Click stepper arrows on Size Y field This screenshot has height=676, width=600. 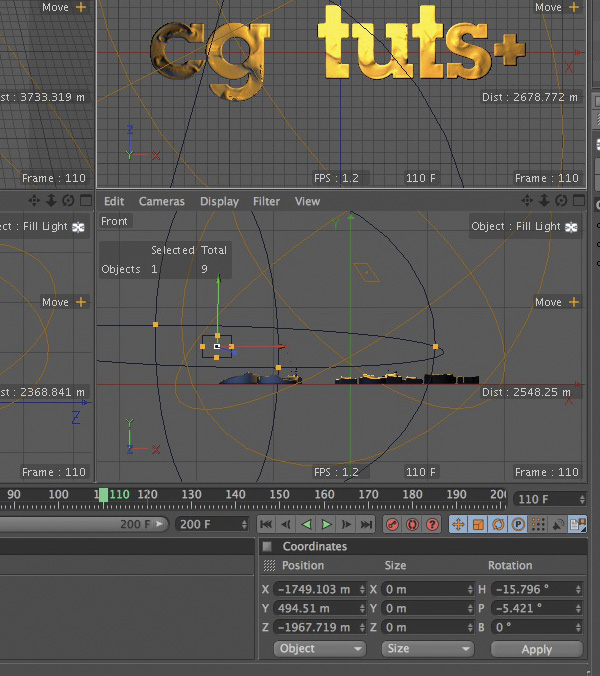[x=470, y=608]
